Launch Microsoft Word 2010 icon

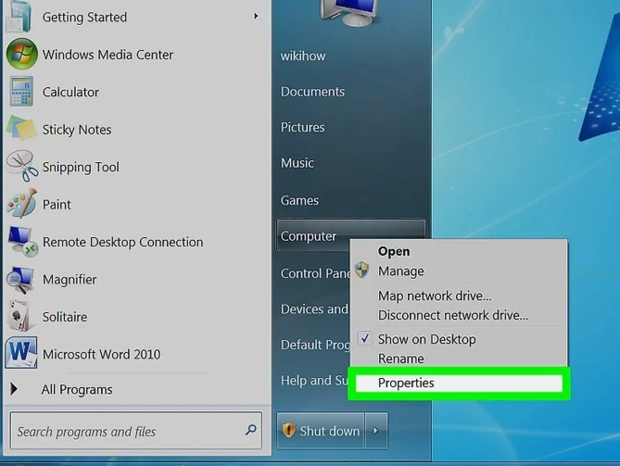pos(21,353)
